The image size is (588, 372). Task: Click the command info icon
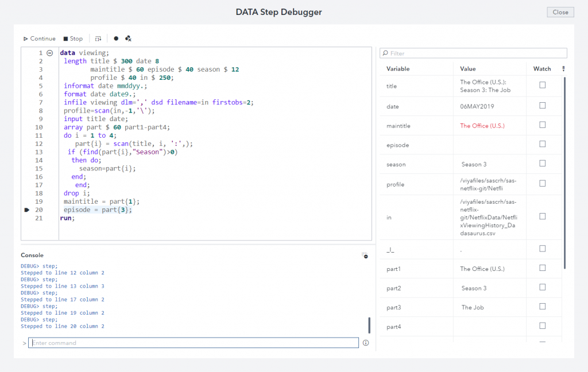click(x=366, y=343)
